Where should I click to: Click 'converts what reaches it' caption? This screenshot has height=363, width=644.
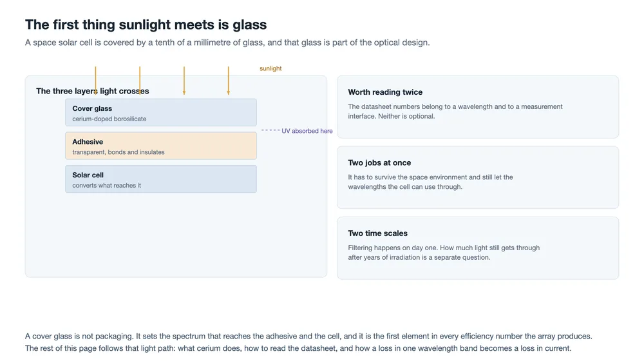[106, 186]
